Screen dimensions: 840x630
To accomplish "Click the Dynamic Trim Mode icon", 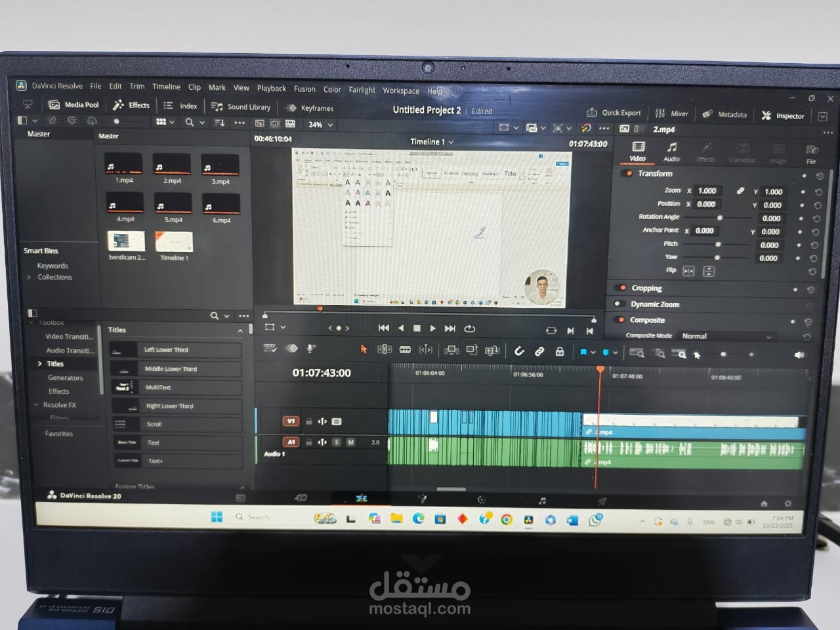I will (426, 350).
